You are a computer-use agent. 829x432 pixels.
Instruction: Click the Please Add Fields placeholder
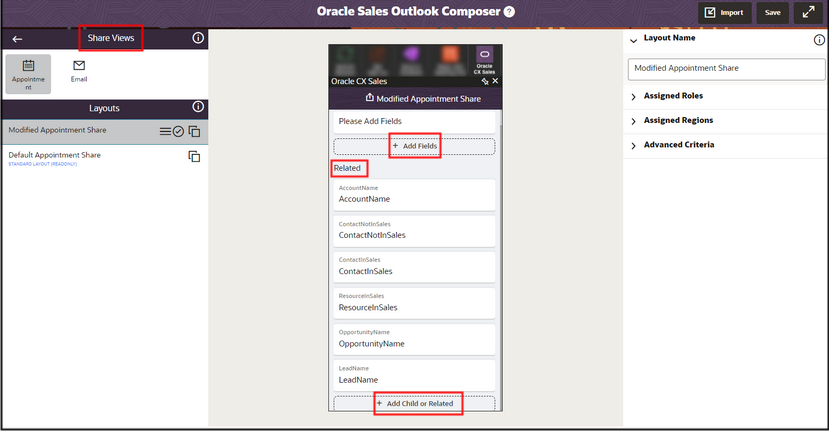(x=414, y=122)
